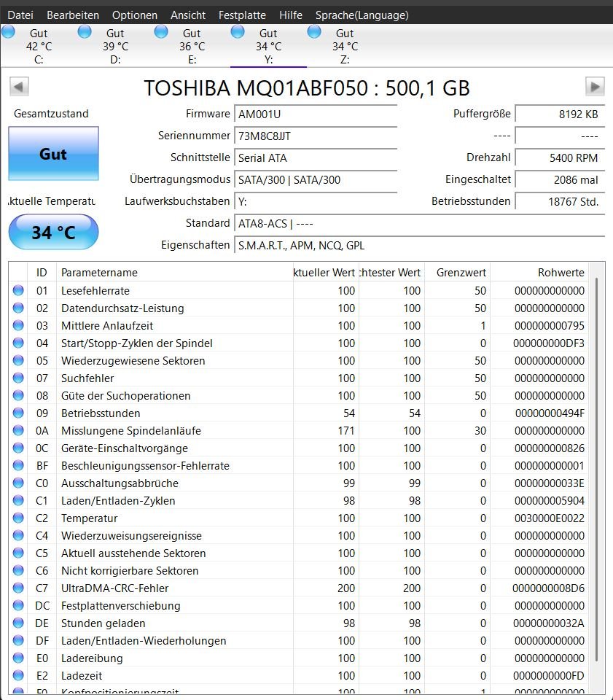
Task: Select drive D: at 39 °C
Action: click(115, 46)
